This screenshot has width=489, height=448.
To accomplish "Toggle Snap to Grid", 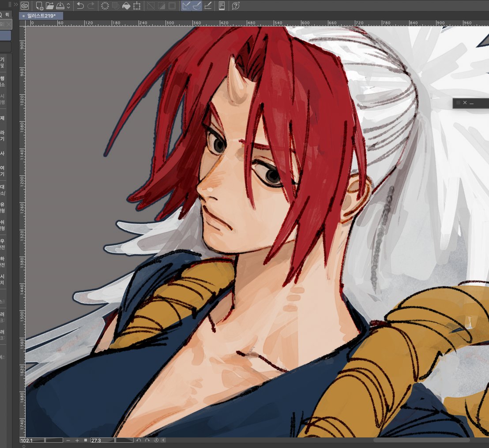I will point(208,6).
